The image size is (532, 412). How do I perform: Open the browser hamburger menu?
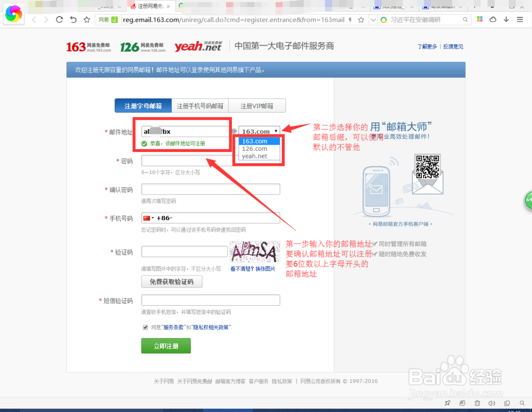pos(520,20)
